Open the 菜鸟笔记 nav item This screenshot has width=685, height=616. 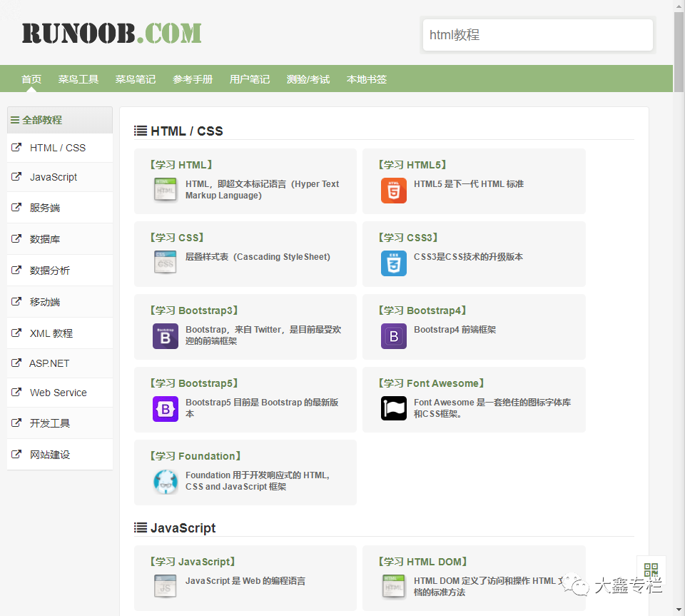coord(136,79)
